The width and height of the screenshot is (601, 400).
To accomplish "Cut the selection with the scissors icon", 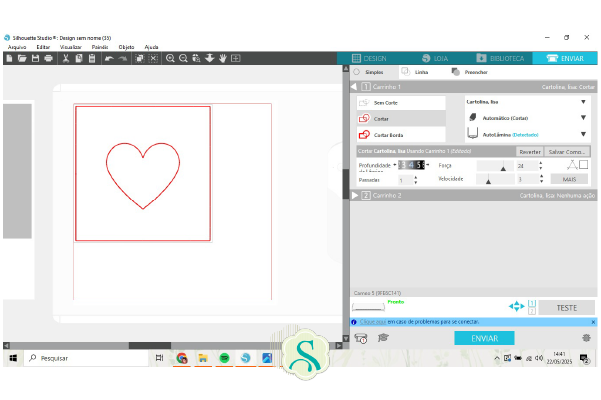I will coord(66,58).
